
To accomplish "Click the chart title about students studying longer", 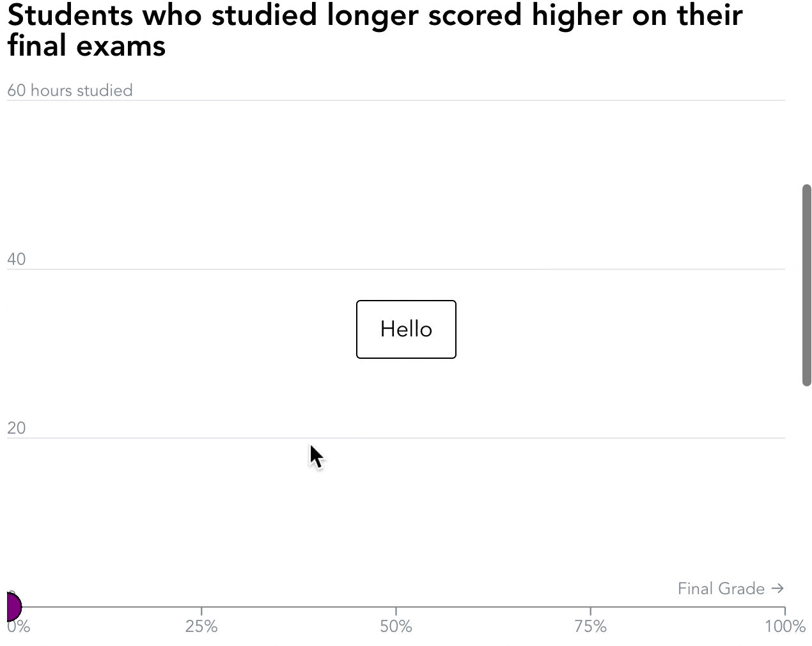I will [375, 30].
